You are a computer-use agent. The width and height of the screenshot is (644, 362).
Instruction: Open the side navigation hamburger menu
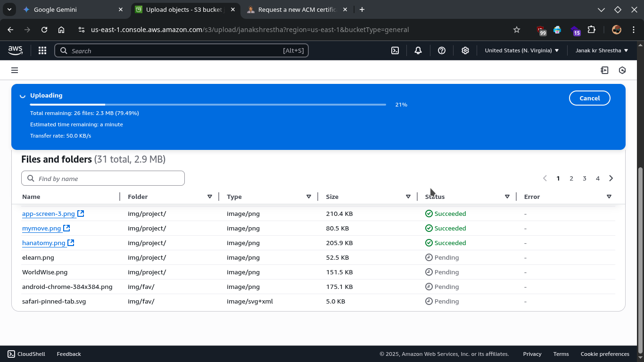coord(15,70)
